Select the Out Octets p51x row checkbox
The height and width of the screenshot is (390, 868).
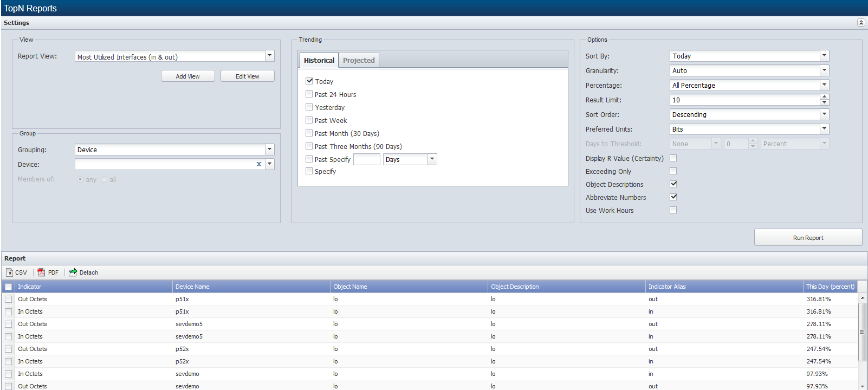9,299
